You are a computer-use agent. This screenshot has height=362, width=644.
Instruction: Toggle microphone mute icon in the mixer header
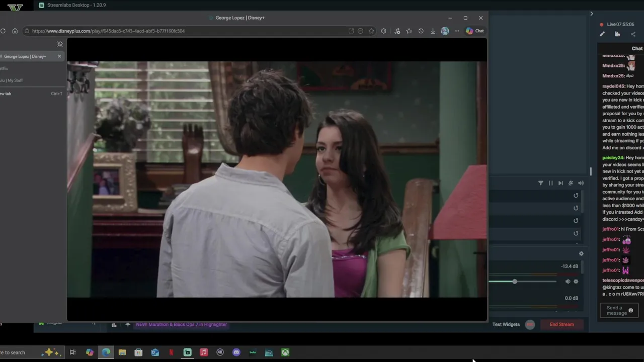coord(571,183)
